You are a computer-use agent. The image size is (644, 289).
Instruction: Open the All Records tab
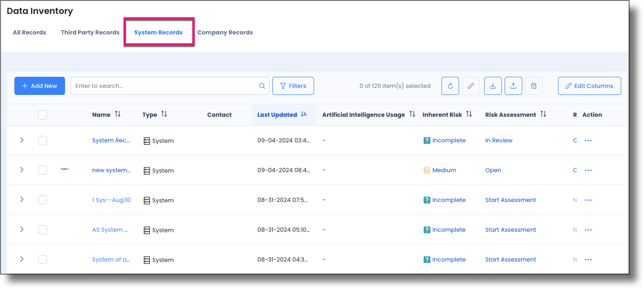[29, 32]
